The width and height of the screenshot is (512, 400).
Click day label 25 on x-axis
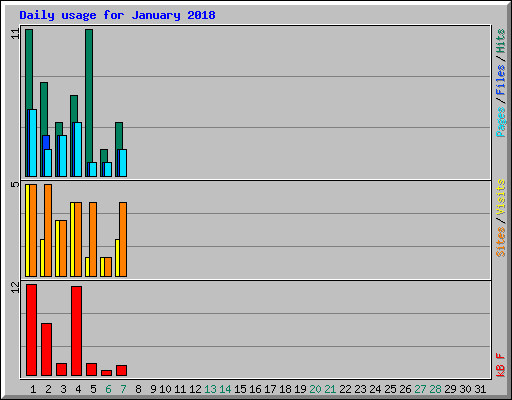(390, 389)
